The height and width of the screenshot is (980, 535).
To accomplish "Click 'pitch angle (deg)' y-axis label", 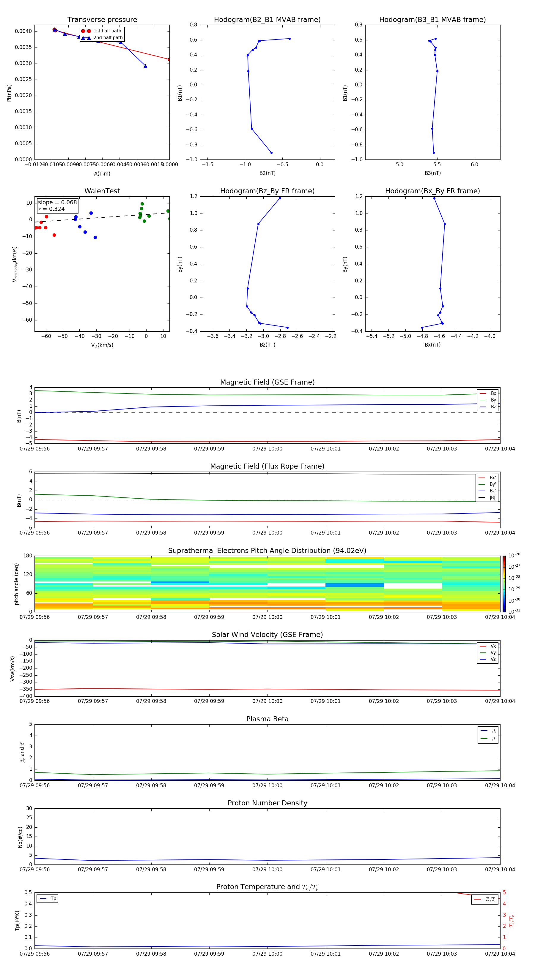I will (16, 584).
